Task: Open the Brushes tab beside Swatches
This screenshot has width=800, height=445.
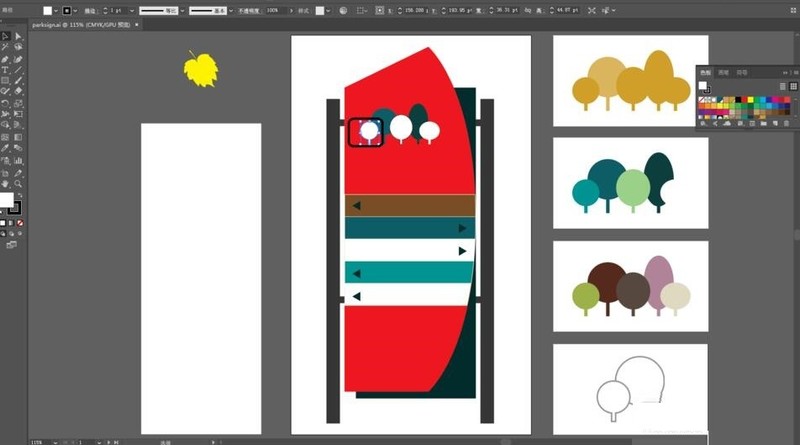Action: coord(723,72)
